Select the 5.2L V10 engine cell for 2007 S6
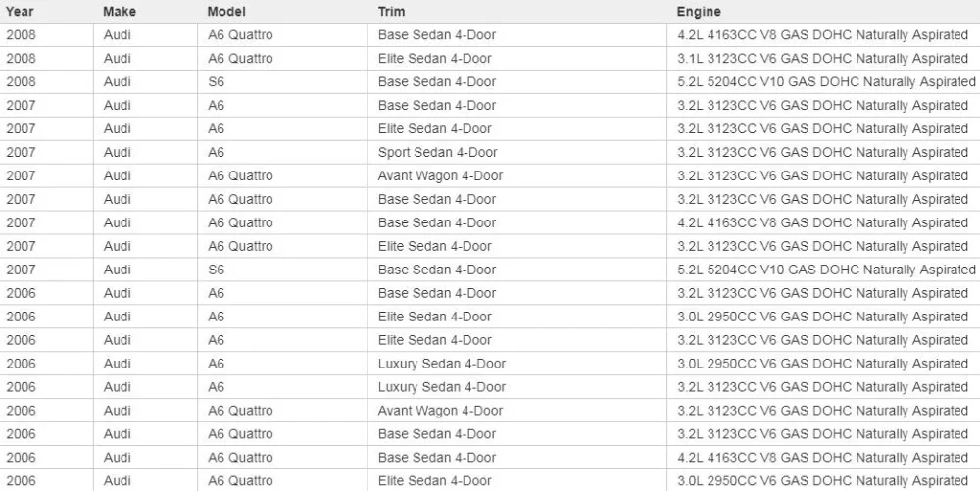 click(x=826, y=270)
